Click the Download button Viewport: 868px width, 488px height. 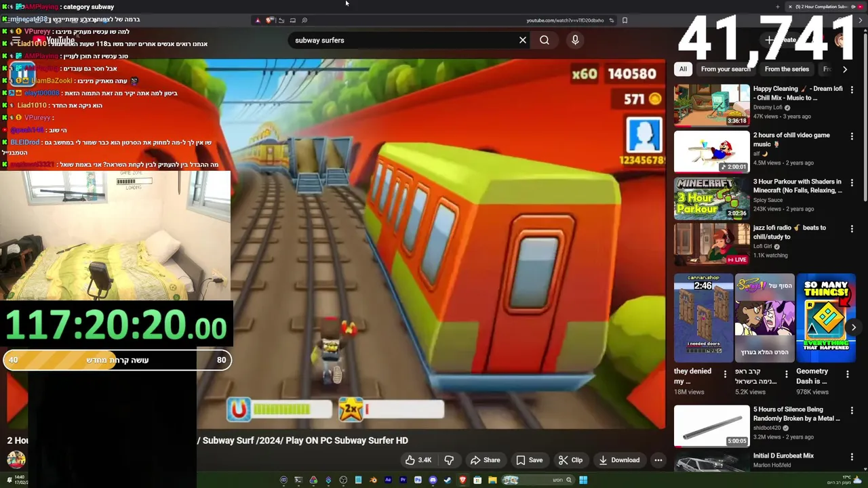point(619,460)
